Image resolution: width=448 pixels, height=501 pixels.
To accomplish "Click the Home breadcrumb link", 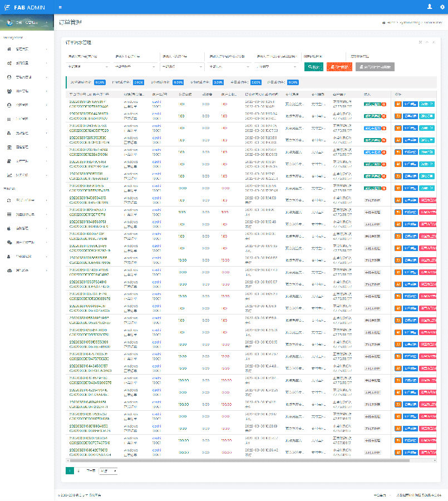I will 389,23.
